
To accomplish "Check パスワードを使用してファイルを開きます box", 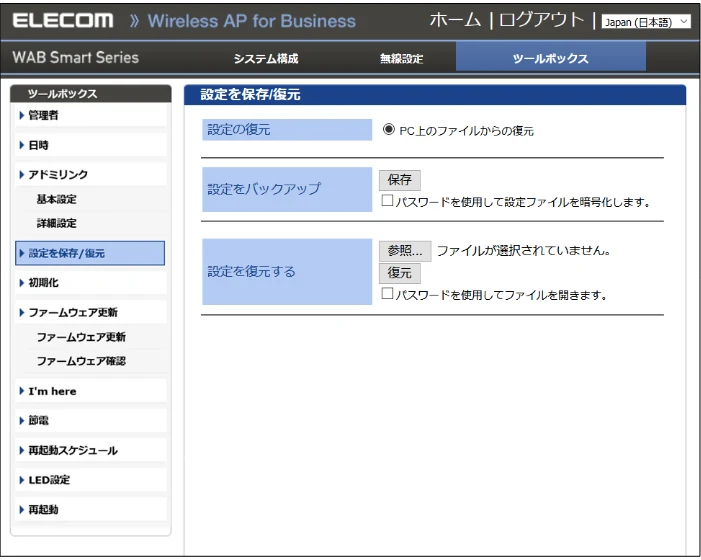I will (388, 293).
